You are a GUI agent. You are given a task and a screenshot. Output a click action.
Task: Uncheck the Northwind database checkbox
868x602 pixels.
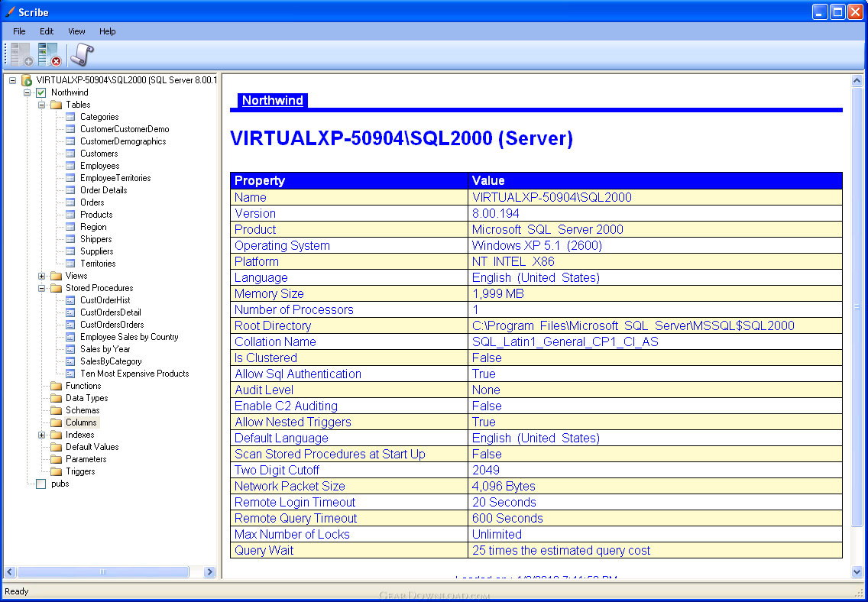coord(41,92)
